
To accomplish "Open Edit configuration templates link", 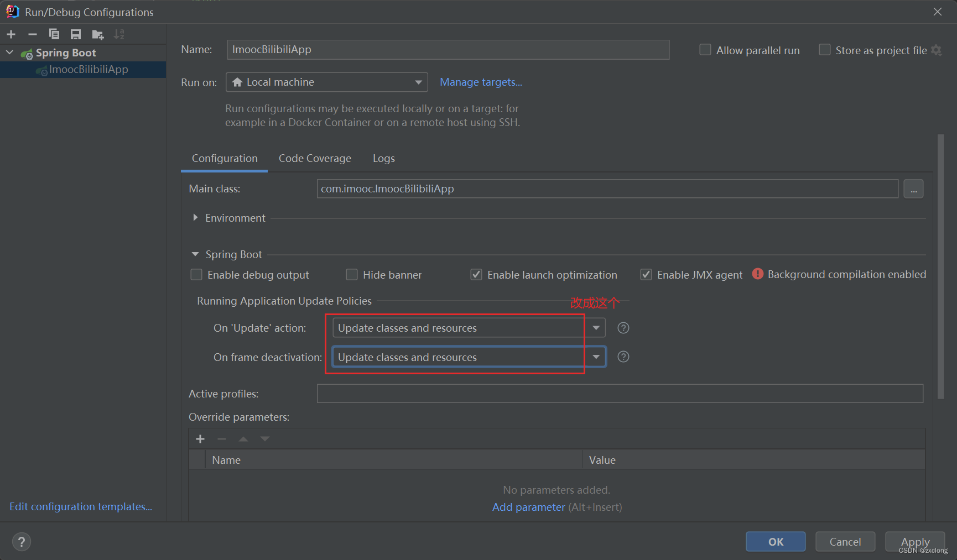I will tap(81, 507).
